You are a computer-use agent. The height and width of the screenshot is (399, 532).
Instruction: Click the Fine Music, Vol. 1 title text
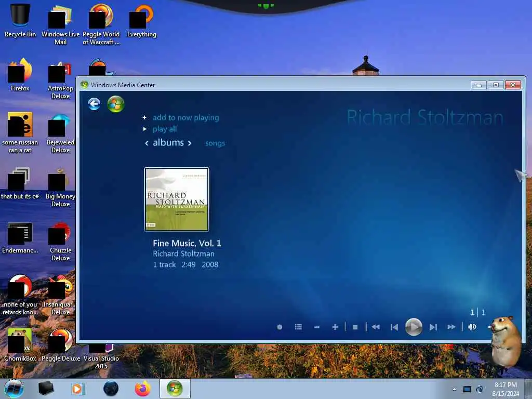point(187,243)
